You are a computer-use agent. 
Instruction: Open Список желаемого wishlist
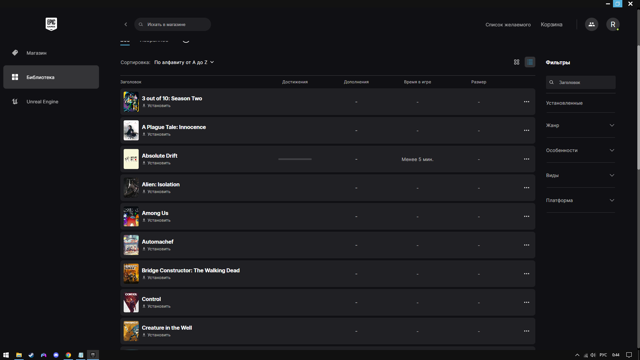[x=508, y=24]
